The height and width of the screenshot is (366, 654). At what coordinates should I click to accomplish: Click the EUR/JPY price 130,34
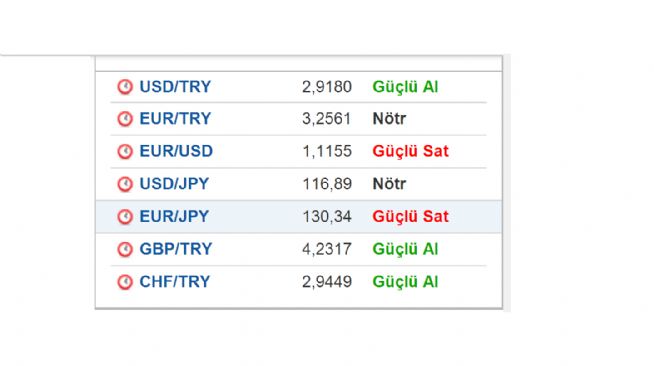tap(327, 217)
